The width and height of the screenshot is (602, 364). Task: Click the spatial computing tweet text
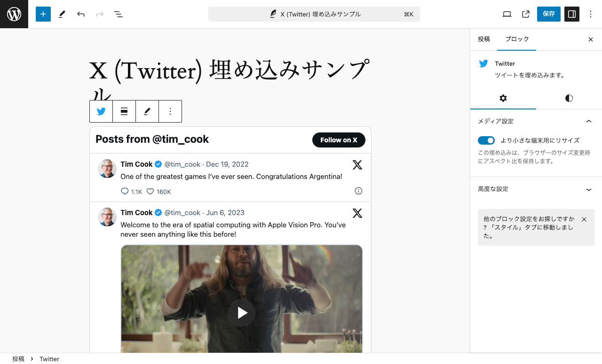point(233,230)
